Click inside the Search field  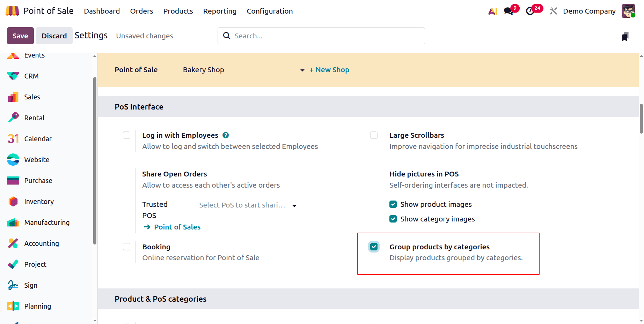coord(321,36)
